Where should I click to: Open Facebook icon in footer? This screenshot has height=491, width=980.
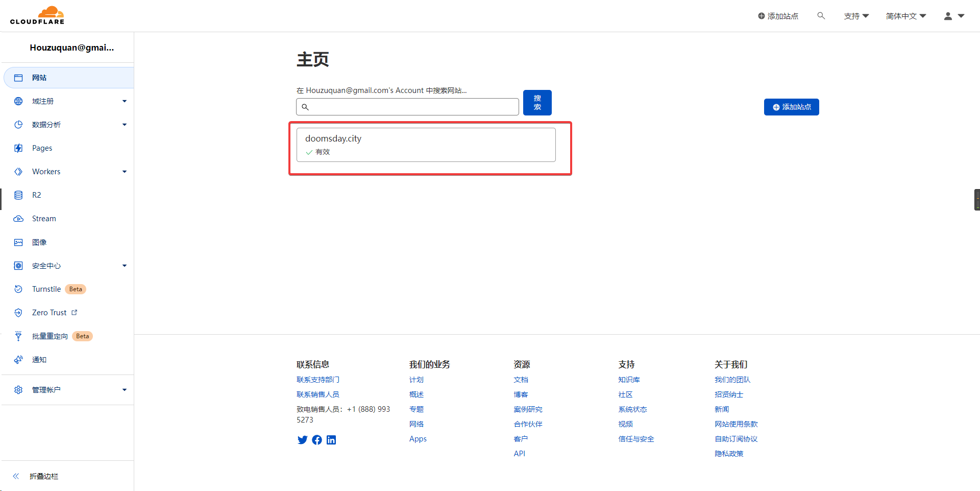tap(317, 440)
